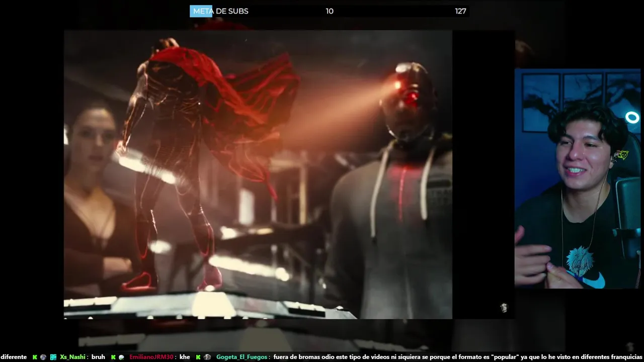Click the avatar badge beside Gogeta_El_Fuegos
The width and height of the screenshot is (644, 362).
207,357
